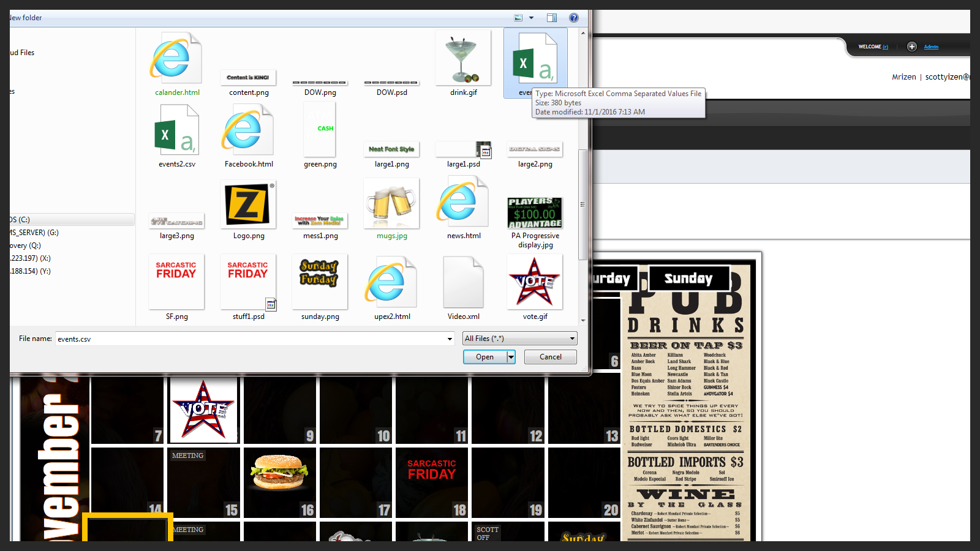The width and height of the screenshot is (980, 551).
Task: Select large1.png thumbnail
Action: (391, 149)
